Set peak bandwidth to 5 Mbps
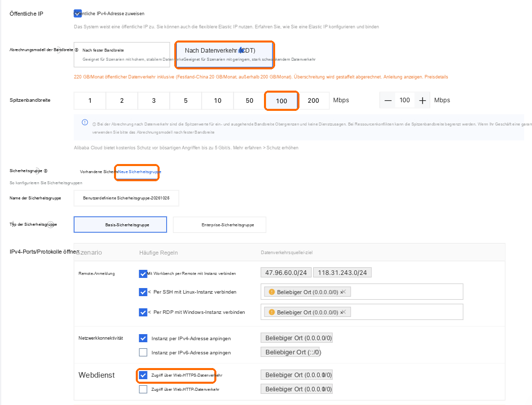532x405 pixels. 185,101
